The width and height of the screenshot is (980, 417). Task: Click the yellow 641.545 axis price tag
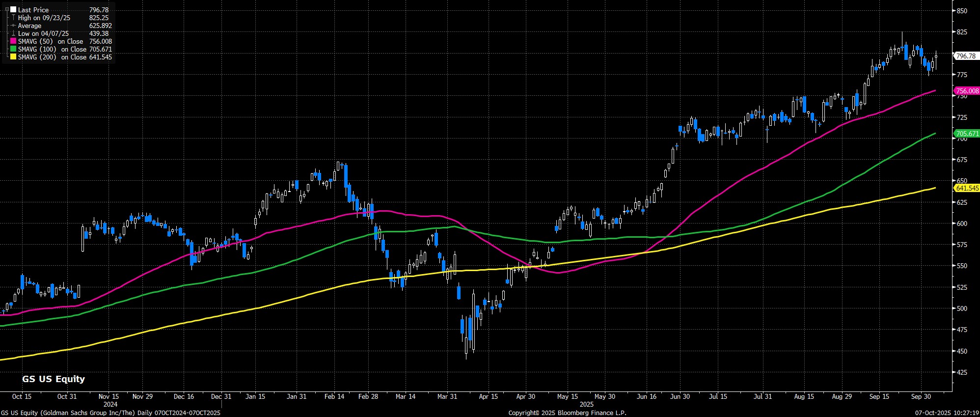tap(967, 188)
